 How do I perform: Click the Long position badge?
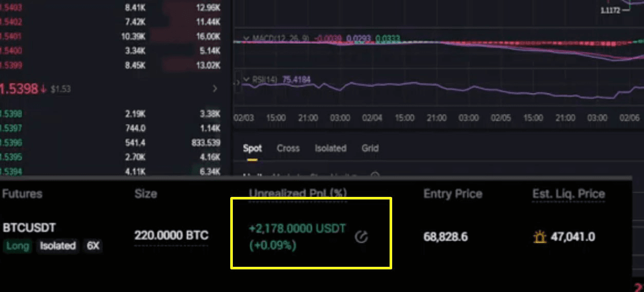click(17, 246)
